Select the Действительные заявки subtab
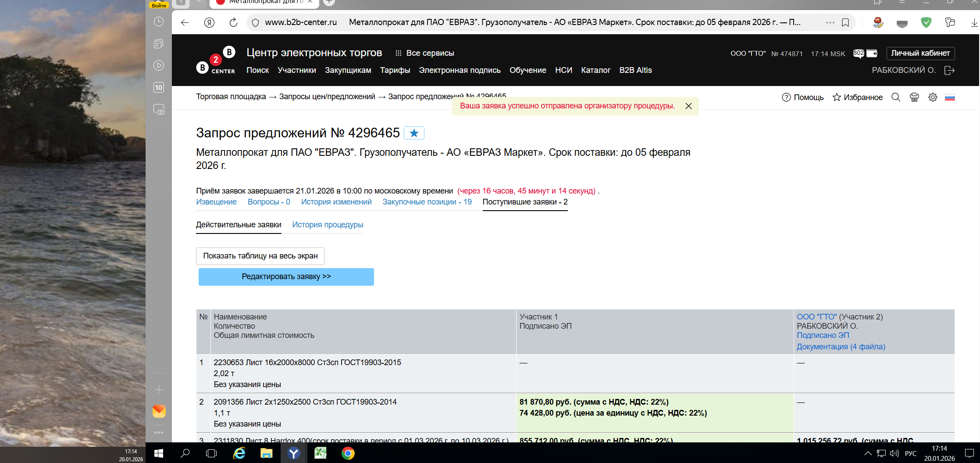The image size is (980, 463). pos(239,225)
